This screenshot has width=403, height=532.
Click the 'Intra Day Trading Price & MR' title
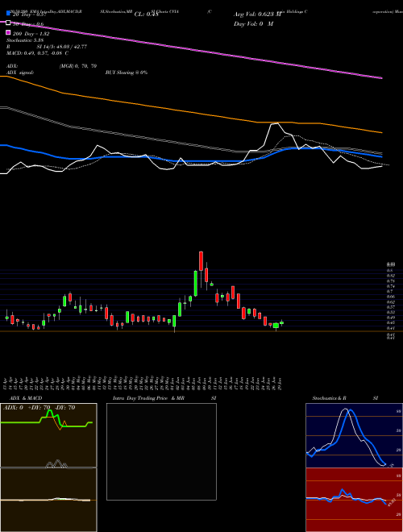pos(148,398)
